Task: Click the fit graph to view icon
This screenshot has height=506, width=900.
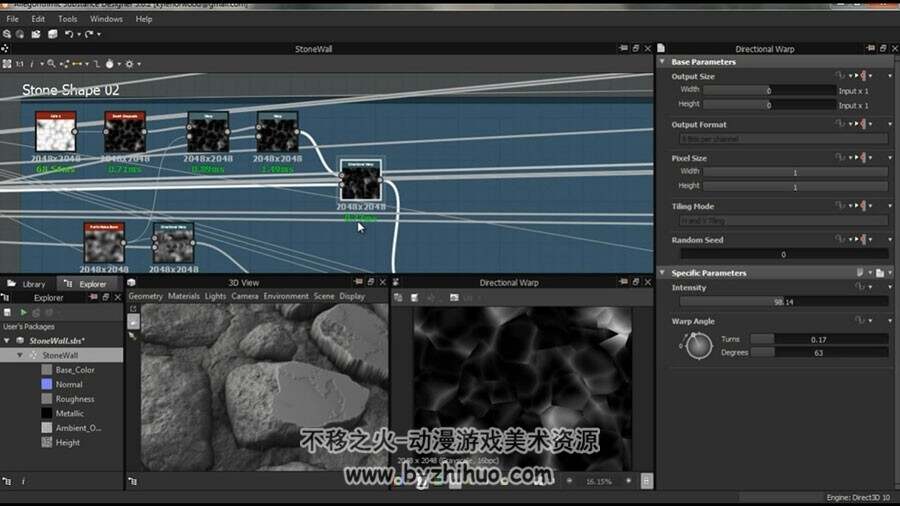Action: 7,64
